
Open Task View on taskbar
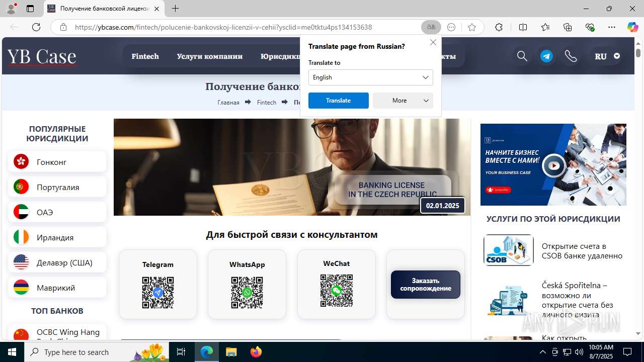tap(182, 352)
